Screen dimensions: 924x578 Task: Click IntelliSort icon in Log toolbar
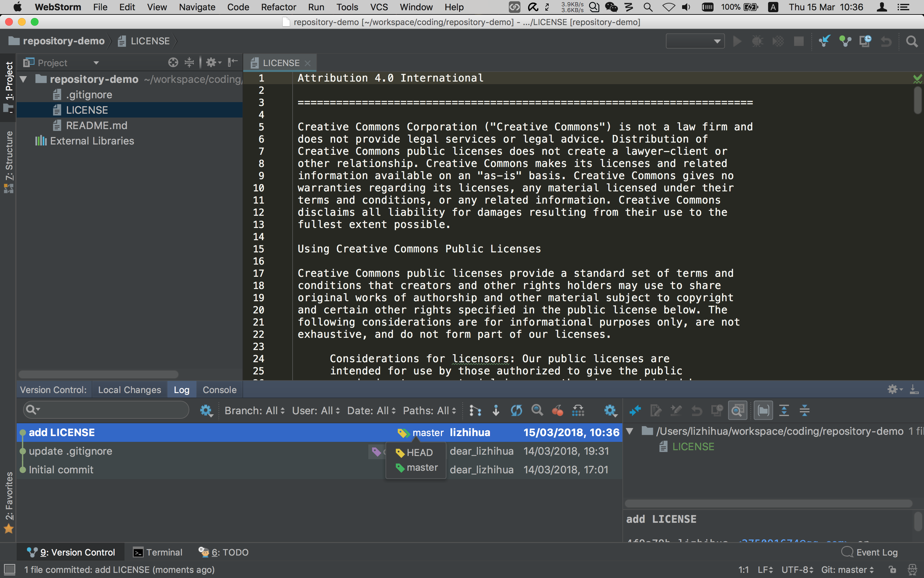point(475,411)
